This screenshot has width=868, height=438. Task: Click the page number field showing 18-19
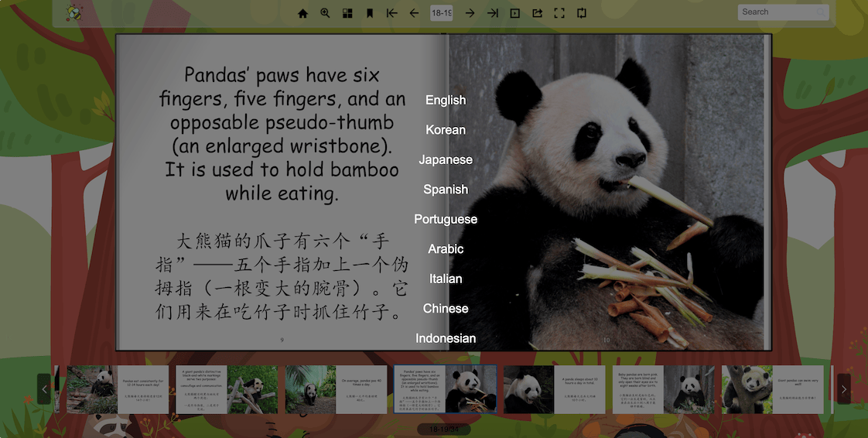tap(442, 13)
